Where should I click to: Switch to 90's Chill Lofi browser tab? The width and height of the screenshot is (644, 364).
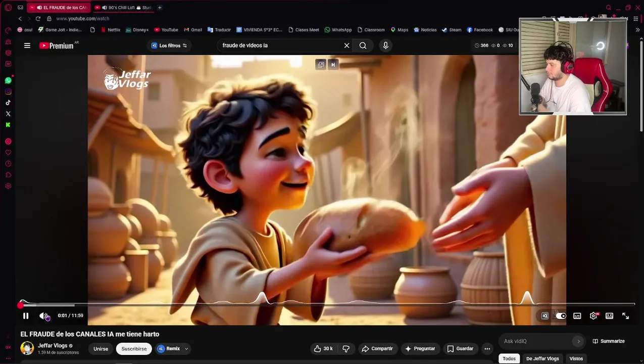(x=124, y=8)
